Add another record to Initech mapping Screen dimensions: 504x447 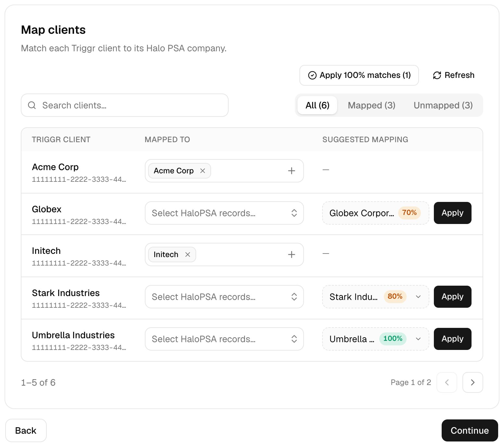click(292, 255)
